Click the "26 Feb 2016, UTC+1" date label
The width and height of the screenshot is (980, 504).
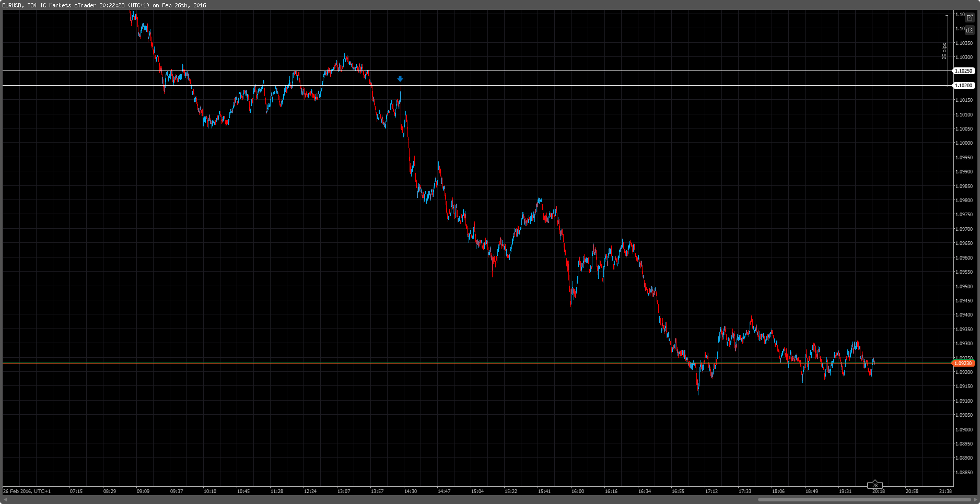[x=27, y=491]
